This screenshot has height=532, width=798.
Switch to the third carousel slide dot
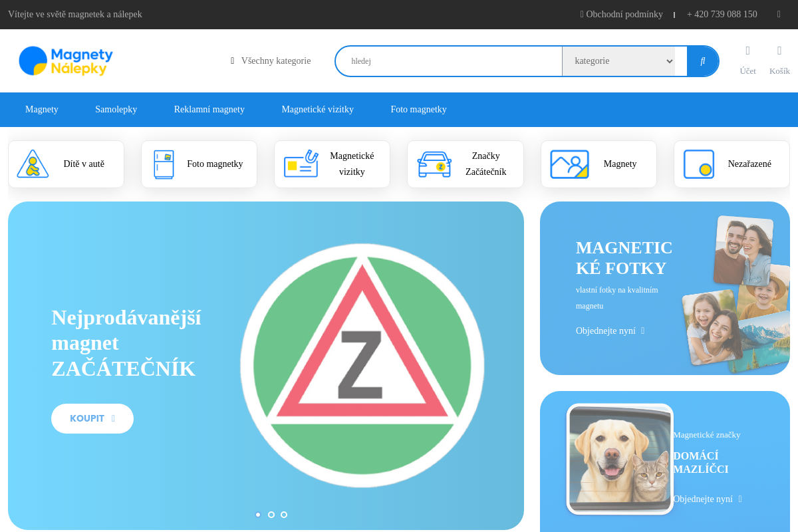coord(284,515)
